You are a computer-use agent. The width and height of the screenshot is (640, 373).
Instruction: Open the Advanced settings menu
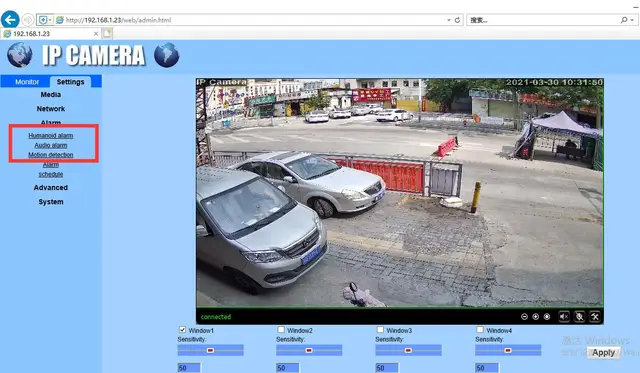coord(51,188)
